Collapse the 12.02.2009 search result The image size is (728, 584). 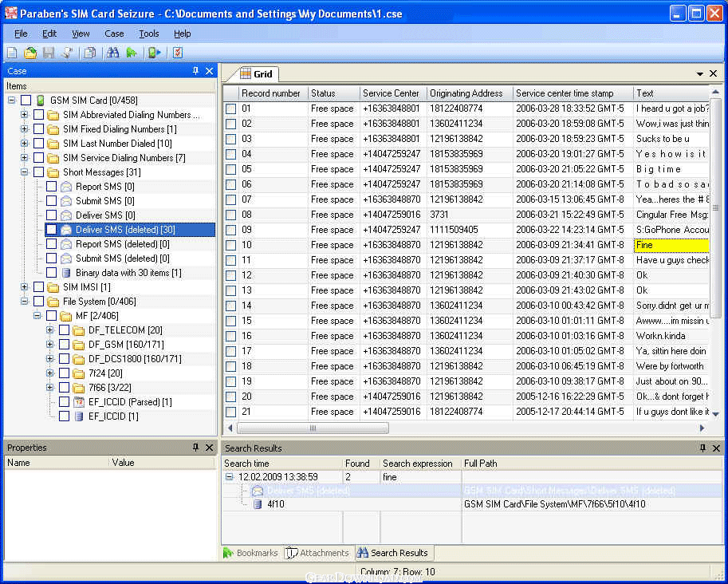pyautogui.click(x=230, y=476)
